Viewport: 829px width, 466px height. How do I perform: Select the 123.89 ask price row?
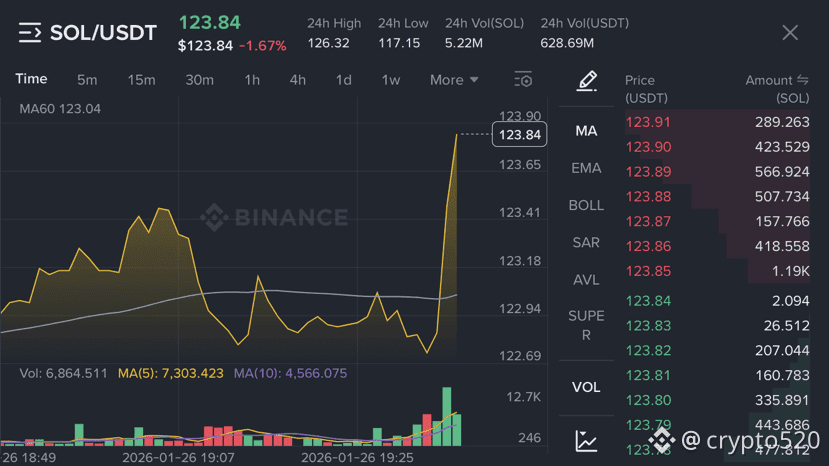(717, 172)
